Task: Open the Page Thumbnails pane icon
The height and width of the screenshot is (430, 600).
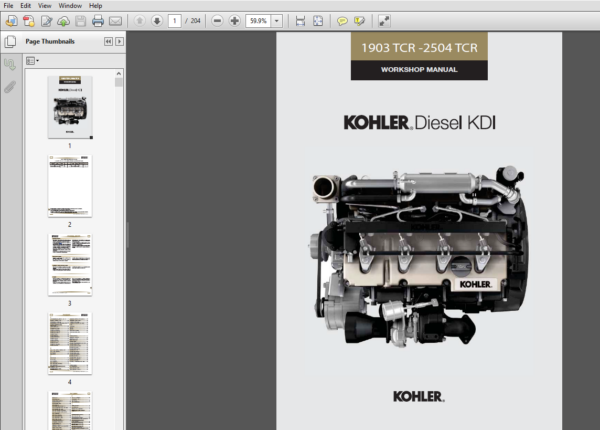Action: point(10,42)
